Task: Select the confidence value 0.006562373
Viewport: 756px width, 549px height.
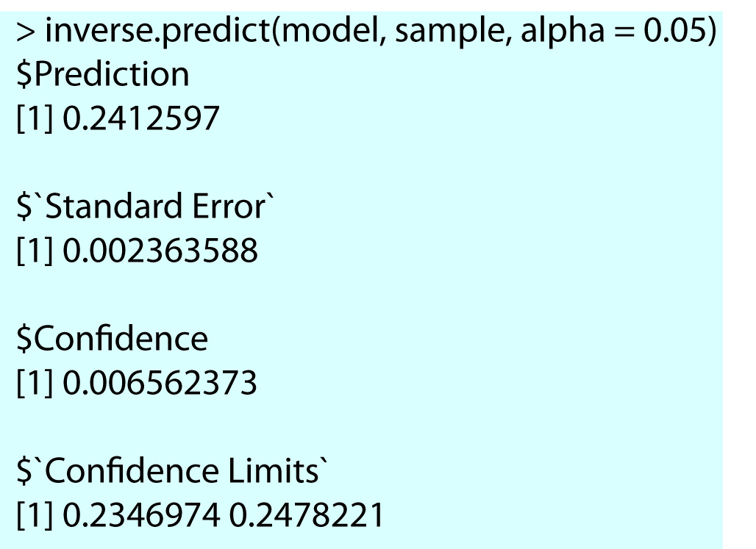Action: pyautogui.click(x=160, y=383)
